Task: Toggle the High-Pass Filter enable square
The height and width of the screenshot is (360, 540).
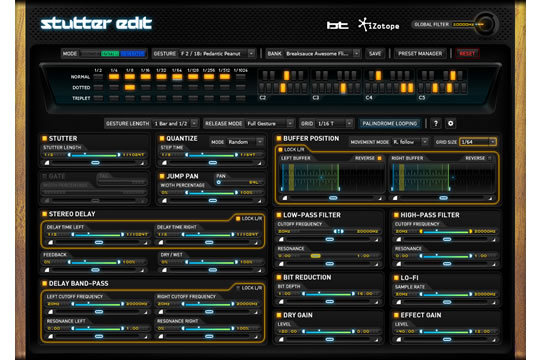Action: [x=396, y=215]
